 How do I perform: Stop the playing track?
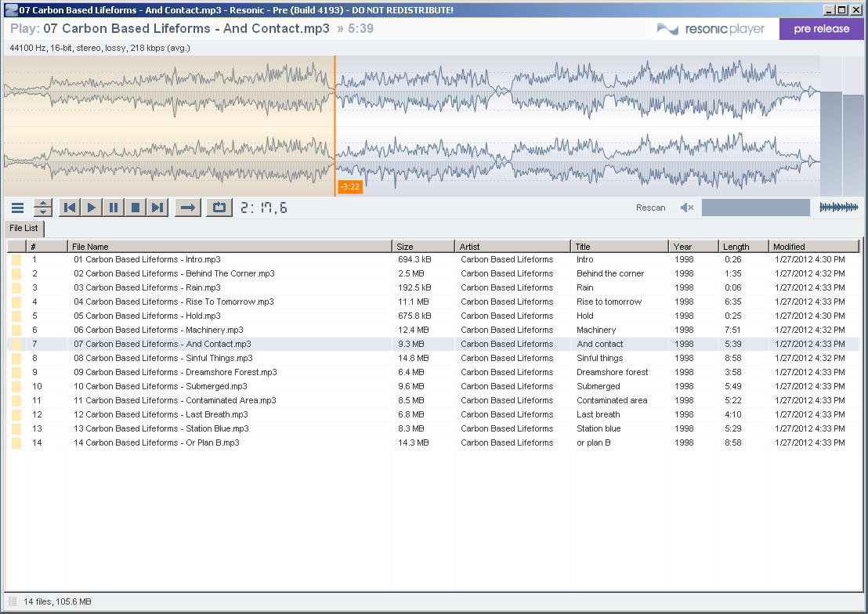pos(136,208)
